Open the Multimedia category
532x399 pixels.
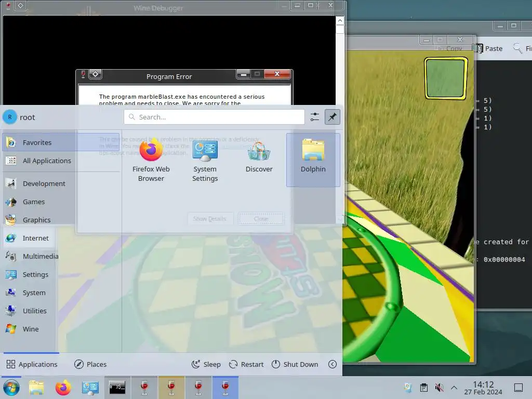pyautogui.click(x=61, y=257)
